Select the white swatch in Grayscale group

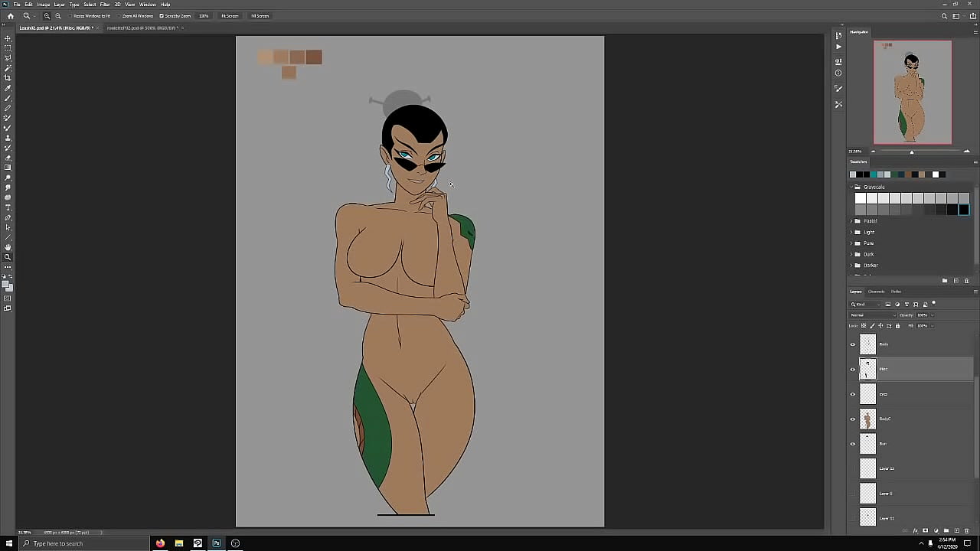[x=861, y=199]
